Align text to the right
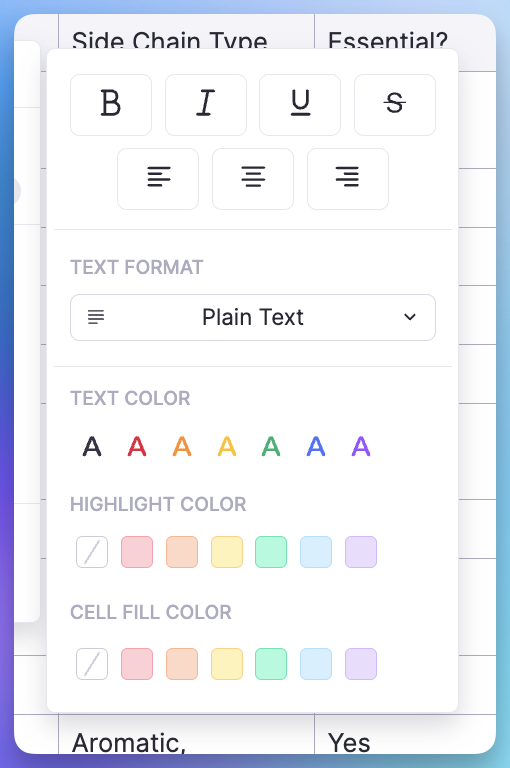Image resolution: width=510 pixels, height=768 pixels. (x=348, y=179)
